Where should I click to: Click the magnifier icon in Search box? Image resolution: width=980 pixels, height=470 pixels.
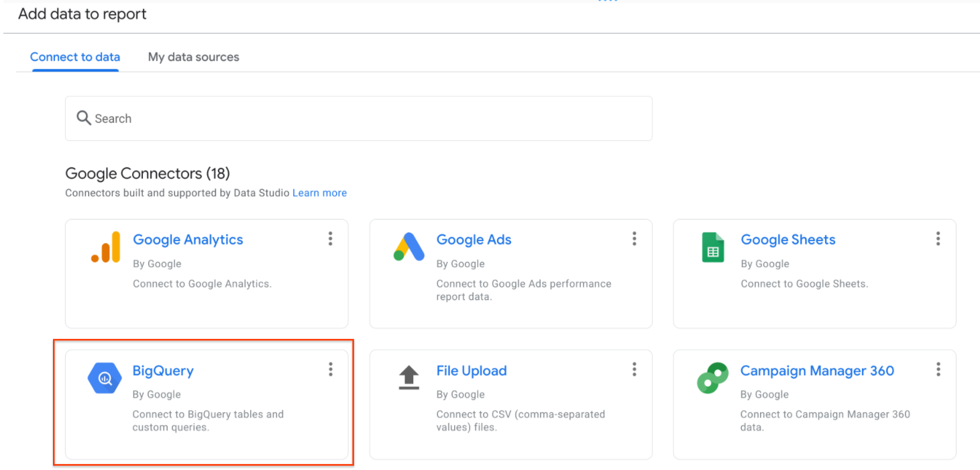[84, 118]
